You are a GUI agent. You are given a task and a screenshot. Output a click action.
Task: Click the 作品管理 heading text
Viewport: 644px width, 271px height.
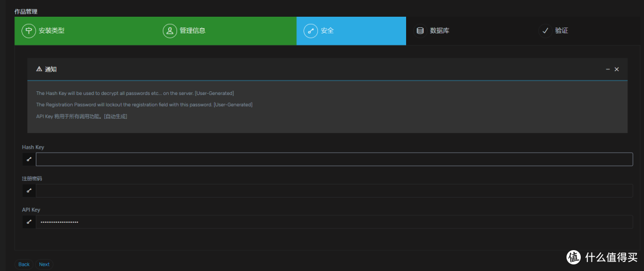(26, 11)
